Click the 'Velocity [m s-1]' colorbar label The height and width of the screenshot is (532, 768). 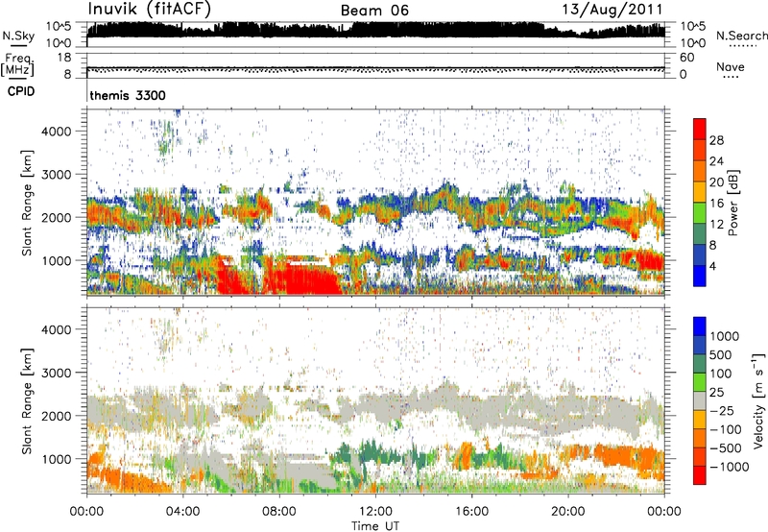[x=758, y=400]
